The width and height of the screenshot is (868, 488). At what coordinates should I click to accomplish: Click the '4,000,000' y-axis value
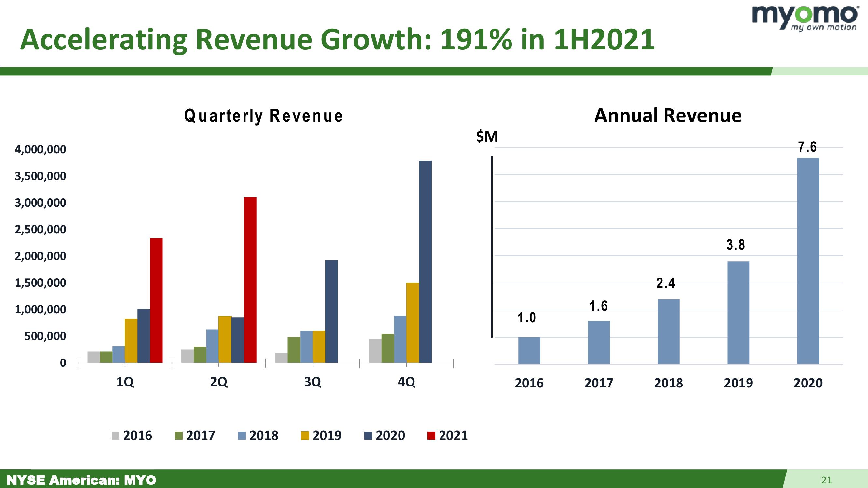40,149
